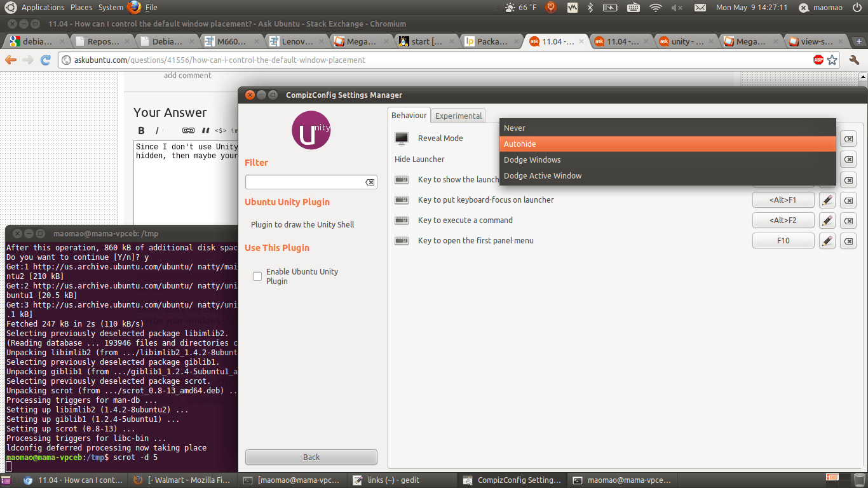
Task: Edit the F10 panel menu key binding
Action: tap(827, 241)
